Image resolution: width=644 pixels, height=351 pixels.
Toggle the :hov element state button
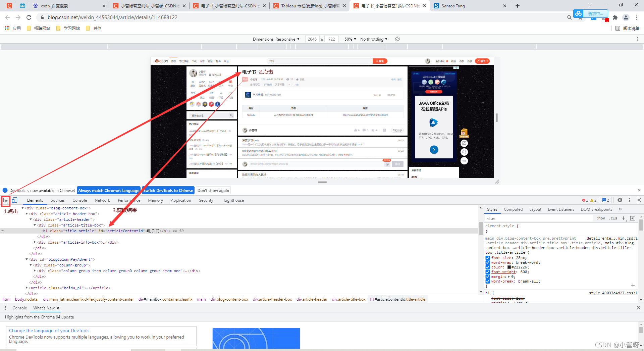tap(601, 218)
